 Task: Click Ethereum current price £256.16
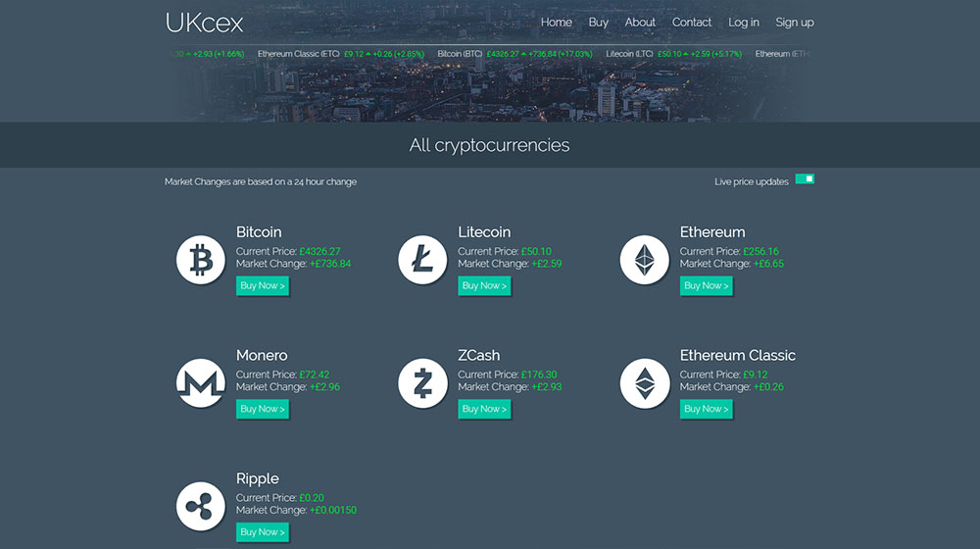click(x=761, y=251)
